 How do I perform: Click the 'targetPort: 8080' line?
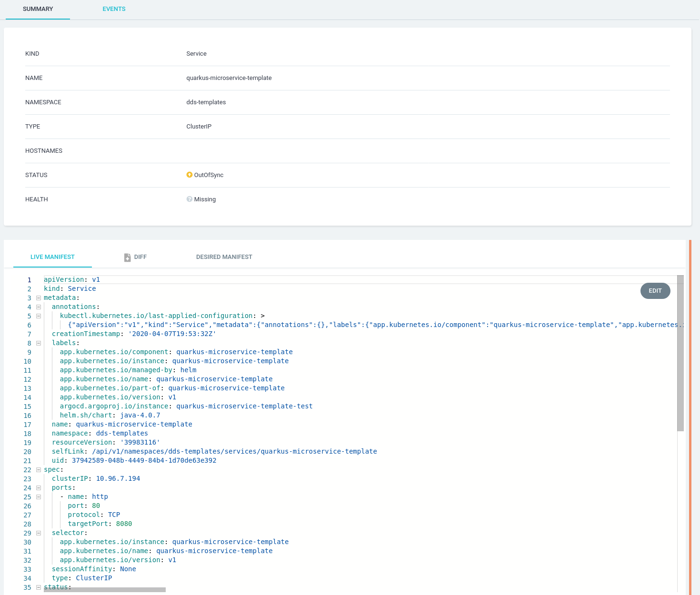(100, 524)
